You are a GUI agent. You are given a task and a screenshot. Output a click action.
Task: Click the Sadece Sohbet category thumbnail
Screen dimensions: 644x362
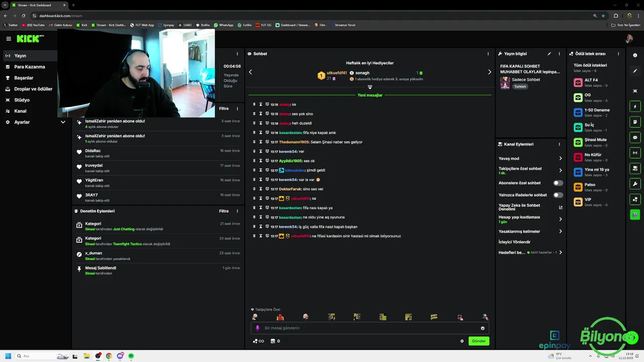tap(505, 83)
